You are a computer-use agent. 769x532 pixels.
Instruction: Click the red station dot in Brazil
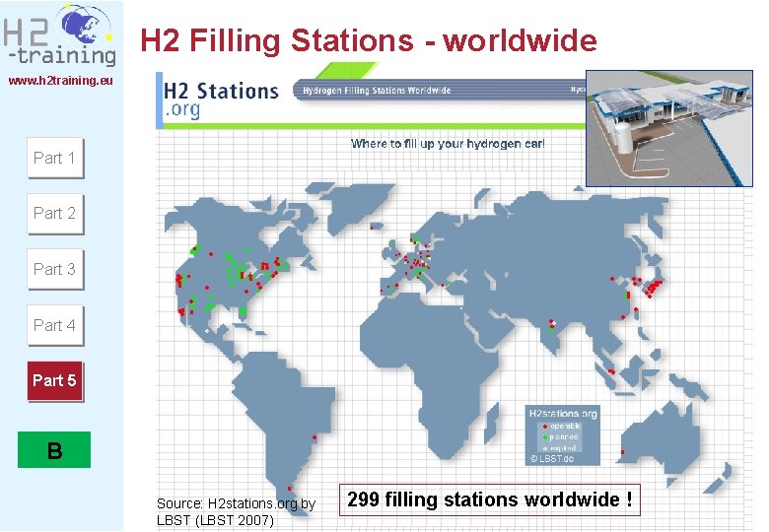point(315,437)
